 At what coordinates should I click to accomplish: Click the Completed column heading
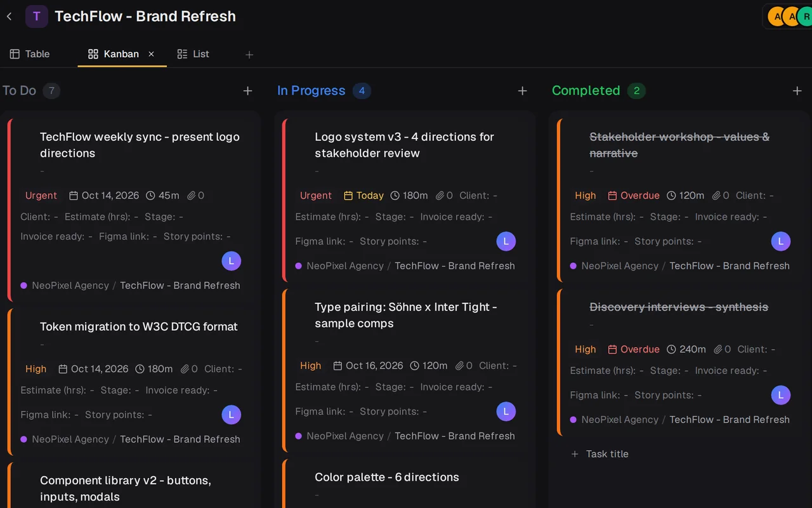pyautogui.click(x=586, y=91)
